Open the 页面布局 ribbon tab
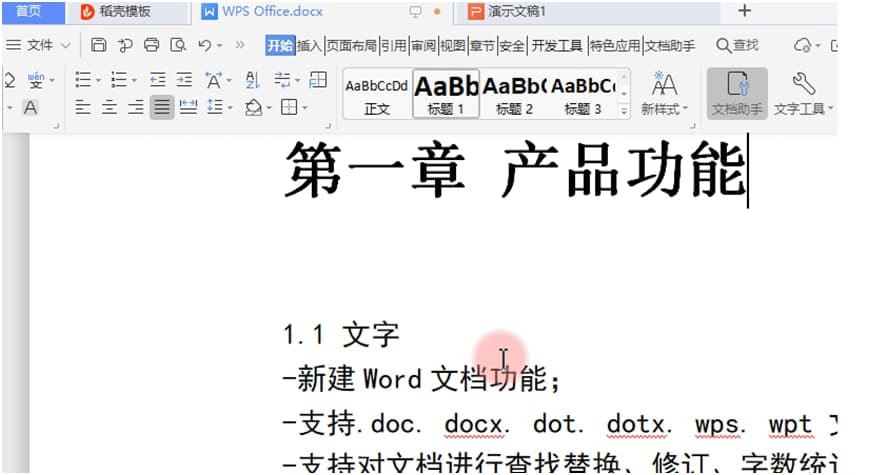This screenshot has width=869, height=475. 351,45
